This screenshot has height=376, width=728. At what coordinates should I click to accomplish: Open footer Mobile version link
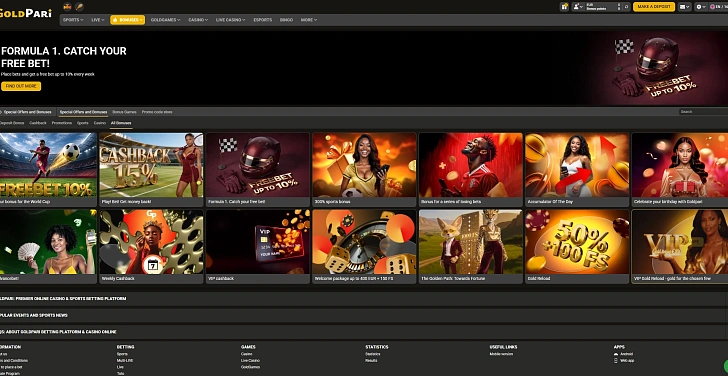pos(501,354)
